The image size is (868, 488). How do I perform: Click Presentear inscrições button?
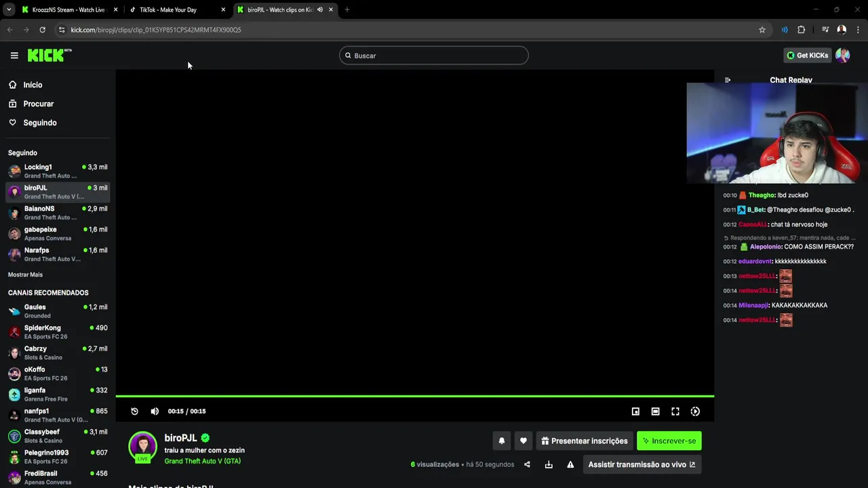click(x=585, y=441)
